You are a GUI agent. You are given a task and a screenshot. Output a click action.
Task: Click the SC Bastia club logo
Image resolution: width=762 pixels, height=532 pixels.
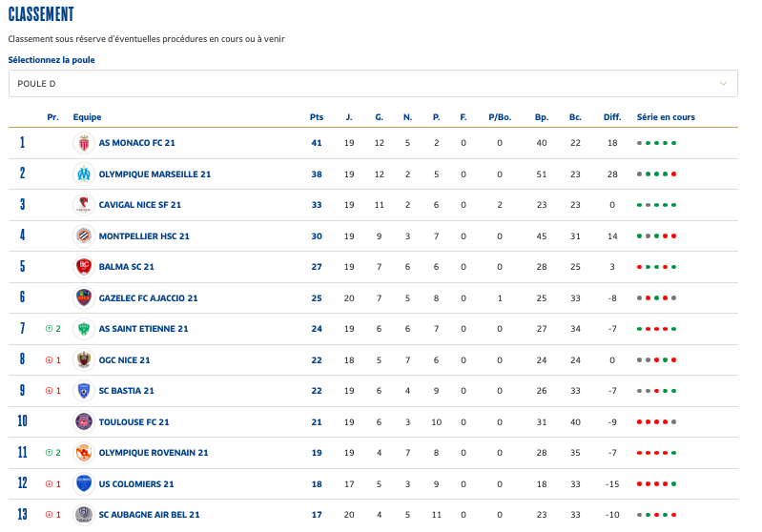pyautogui.click(x=84, y=391)
